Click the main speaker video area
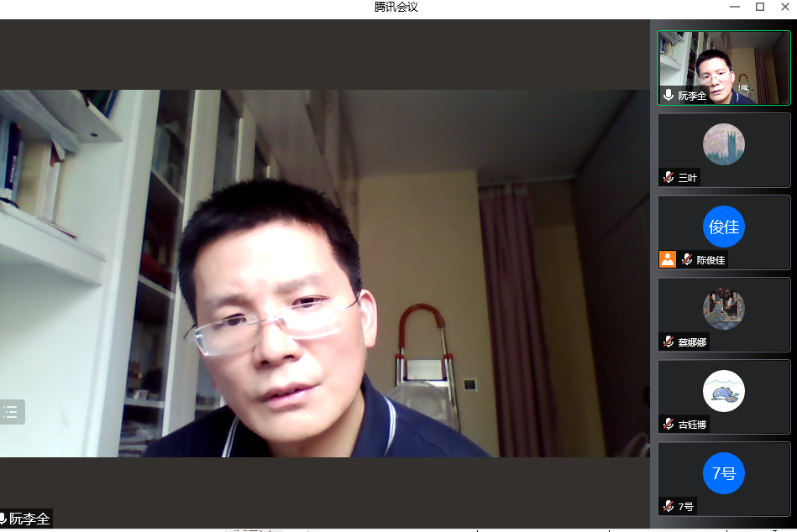The width and height of the screenshot is (797, 532). [x=324, y=273]
